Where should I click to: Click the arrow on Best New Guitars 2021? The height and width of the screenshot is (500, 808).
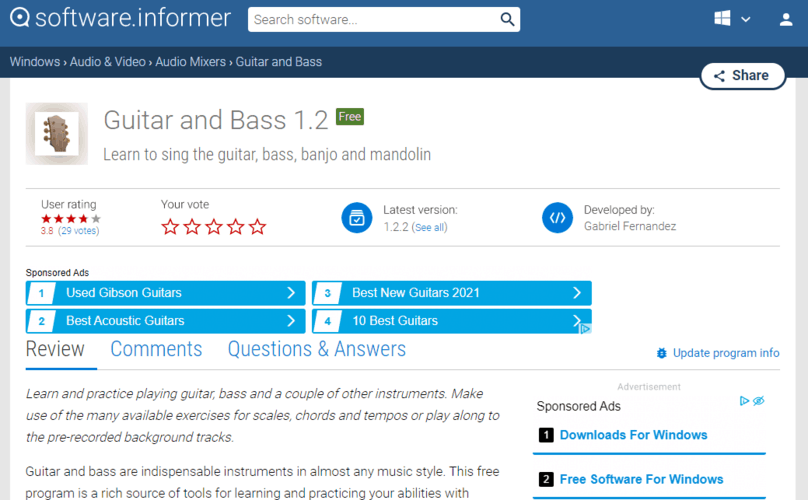point(577,293)
